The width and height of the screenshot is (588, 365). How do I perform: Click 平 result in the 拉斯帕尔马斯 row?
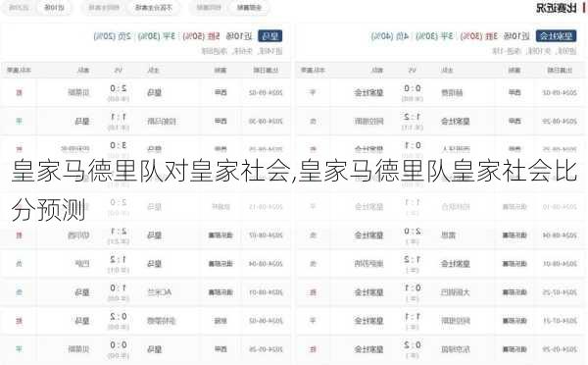pyautogui.click(x=20, y=121)
